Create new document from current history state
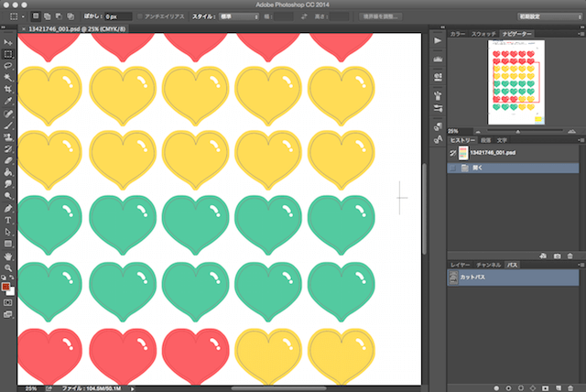 click(x=543, y=256)
